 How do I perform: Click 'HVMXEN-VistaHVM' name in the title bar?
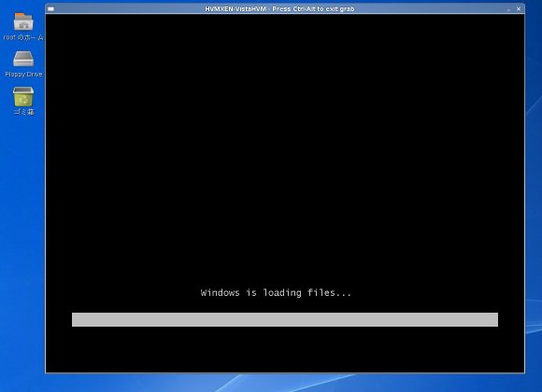click(x=235, y=9)
